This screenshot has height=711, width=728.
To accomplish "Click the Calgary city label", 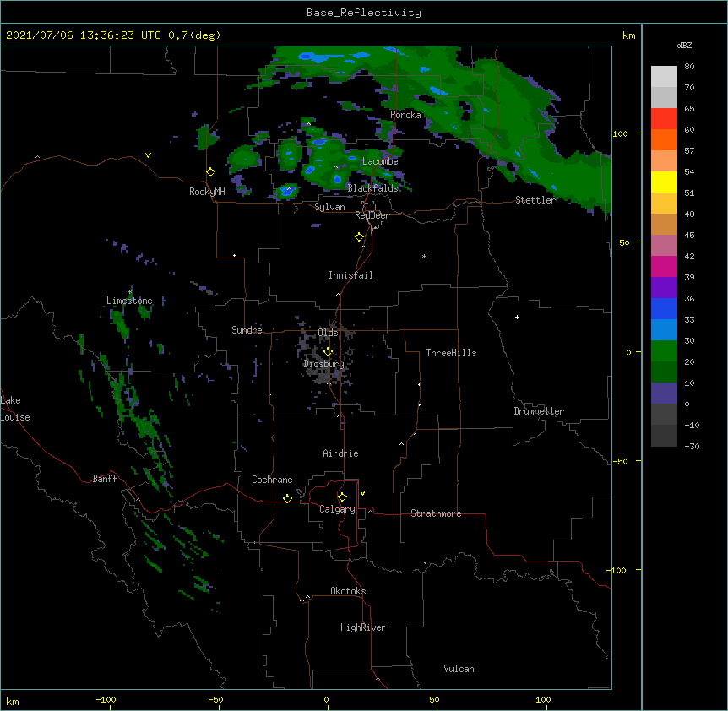I will pos(337,509).
